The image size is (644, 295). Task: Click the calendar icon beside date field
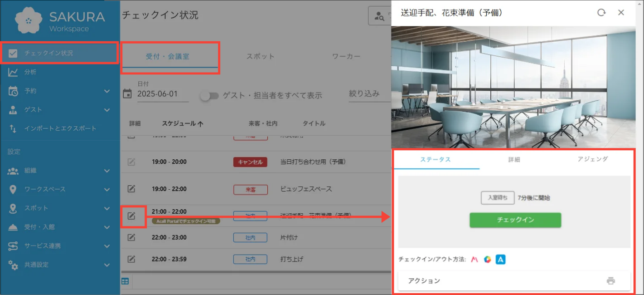click(x=127, y=94)
